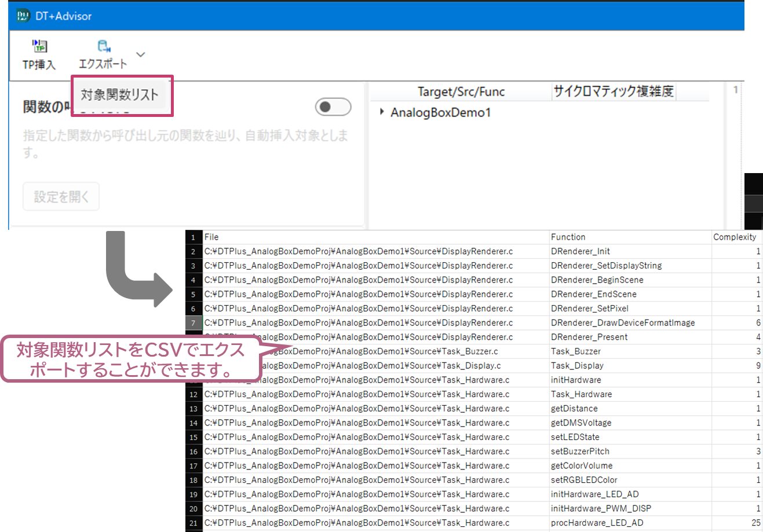The image size is (763, 532).
Task: Click the DT+Advisor app logo icon
Action: [x=23, y=16]
